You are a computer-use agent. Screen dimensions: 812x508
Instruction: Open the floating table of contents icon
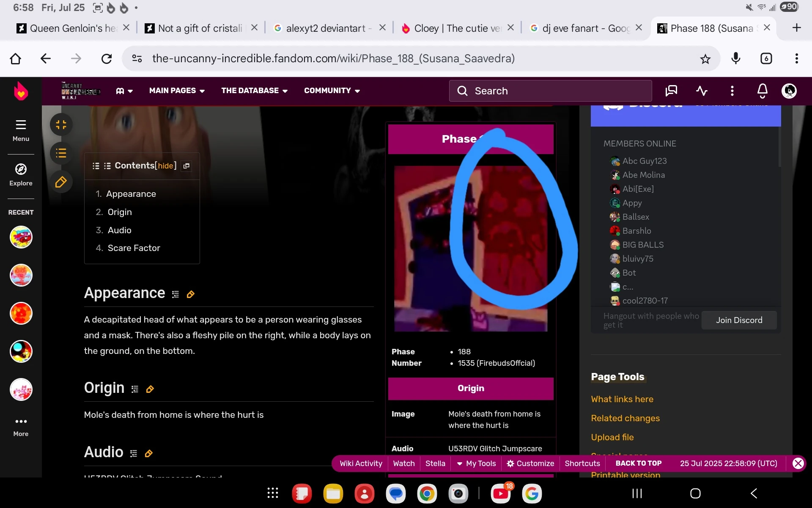(61, 153)
